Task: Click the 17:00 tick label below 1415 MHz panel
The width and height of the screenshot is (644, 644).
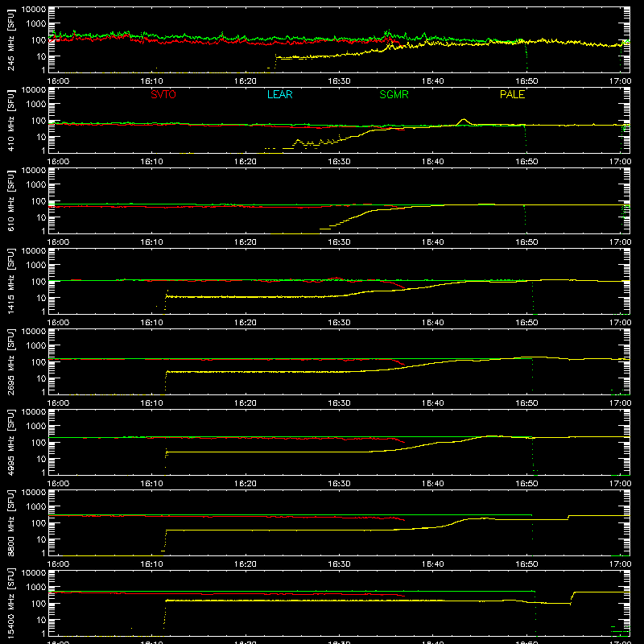Action: [620, 323]
